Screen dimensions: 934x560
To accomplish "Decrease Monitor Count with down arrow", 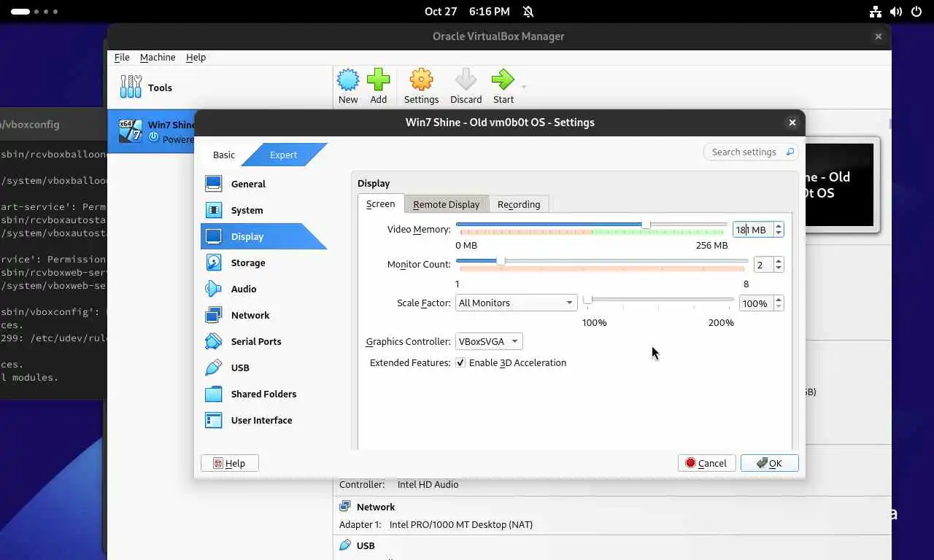I will 779,268.
